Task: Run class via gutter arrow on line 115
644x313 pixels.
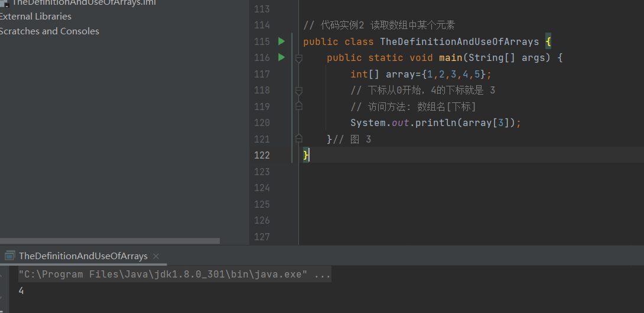Action: [281, 41]
